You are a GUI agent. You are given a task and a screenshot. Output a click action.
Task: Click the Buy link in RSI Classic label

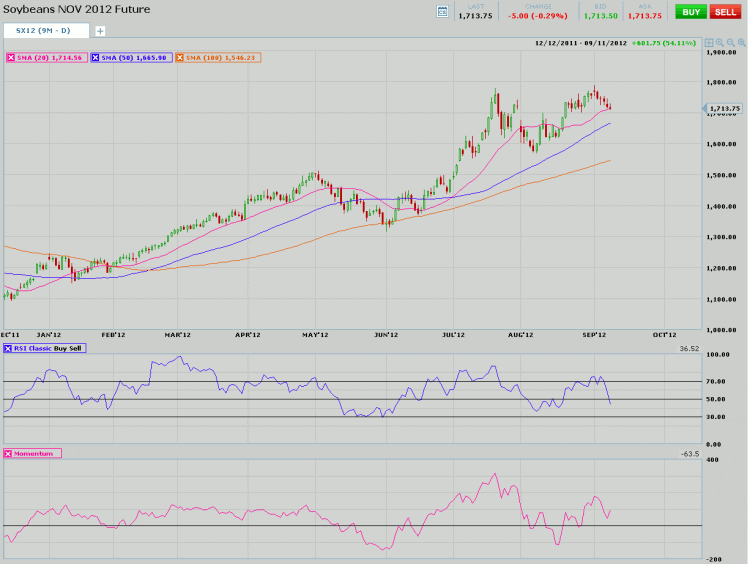coord(59,348)
